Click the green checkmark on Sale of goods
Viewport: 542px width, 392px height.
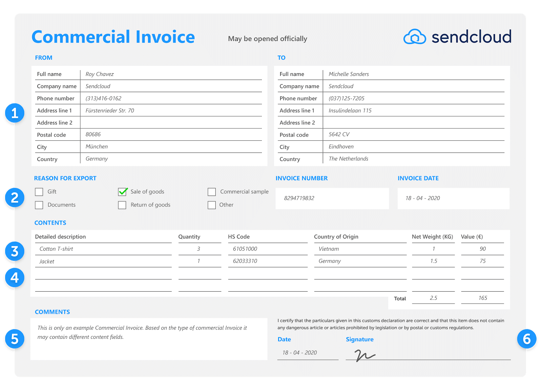click(123, 191)
